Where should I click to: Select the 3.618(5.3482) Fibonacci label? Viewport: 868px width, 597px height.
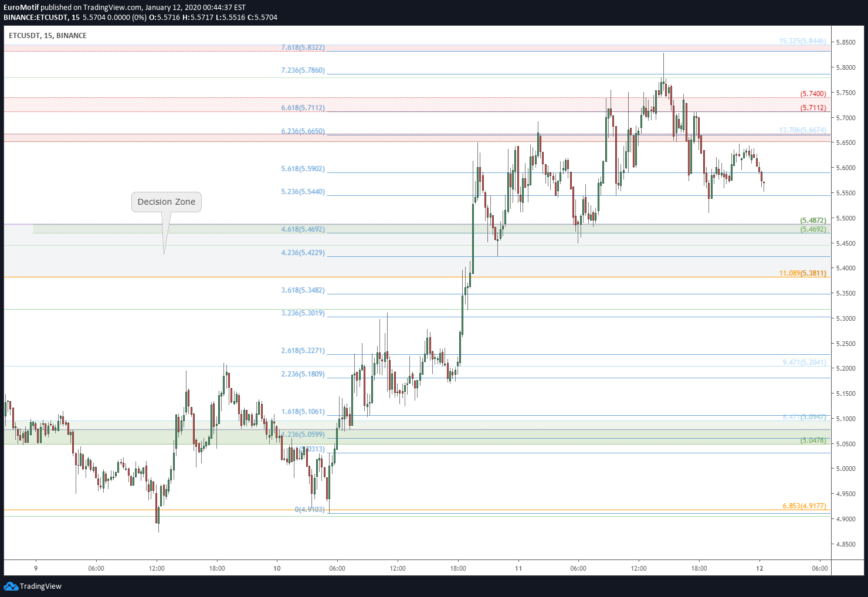(303, 290)
